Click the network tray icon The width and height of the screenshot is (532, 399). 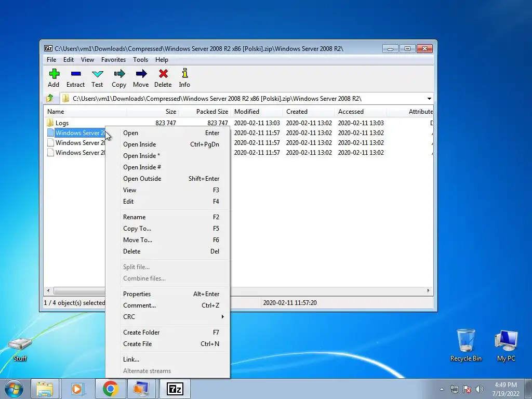[454, 389]
